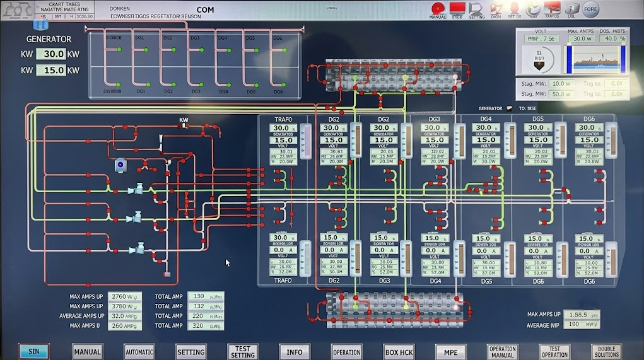Click the Stag. MW 10.0 w field
The height and width of the screenshot is (360, 644).
(561, 84)
